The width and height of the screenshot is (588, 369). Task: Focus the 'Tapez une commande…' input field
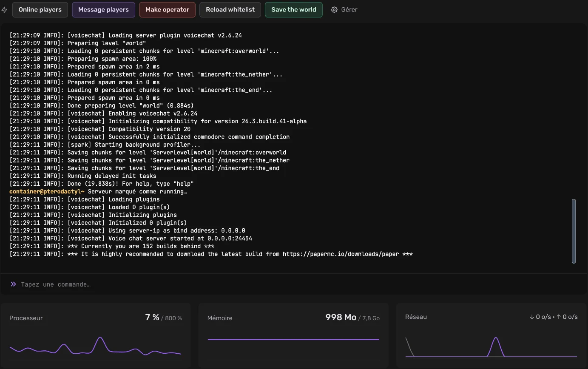coord(293,284)
